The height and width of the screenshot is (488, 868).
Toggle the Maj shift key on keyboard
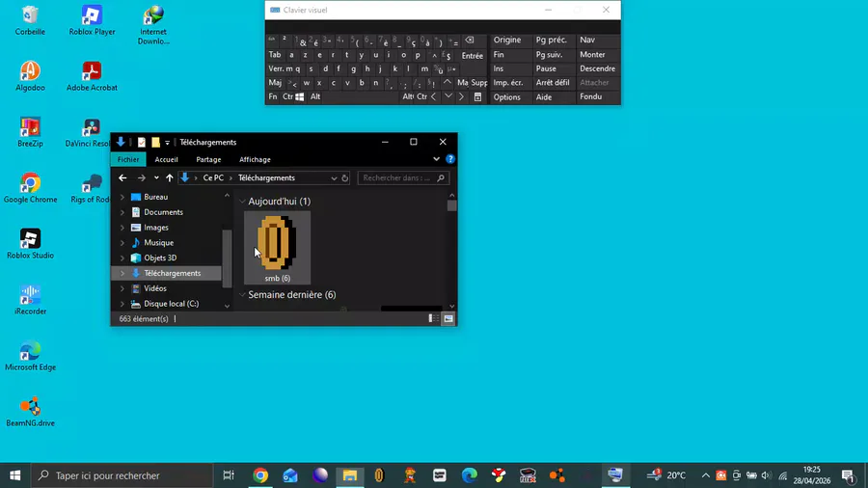[x=275, y=82]
